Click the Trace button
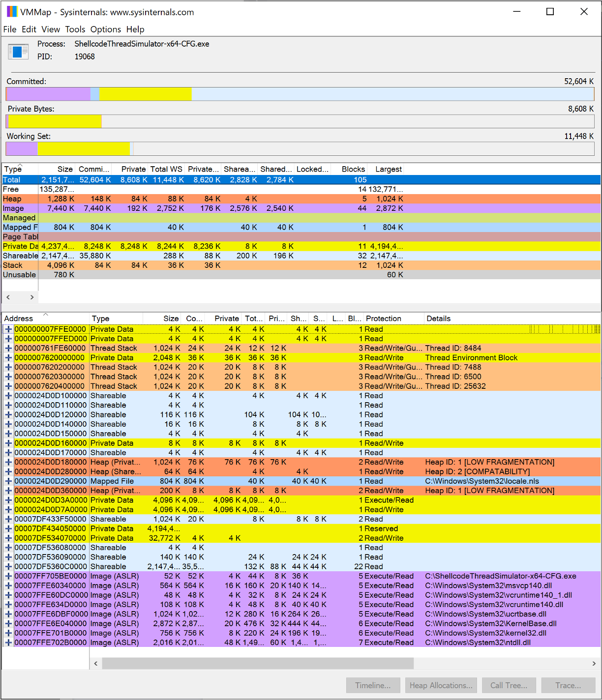 tap(568, 685)
